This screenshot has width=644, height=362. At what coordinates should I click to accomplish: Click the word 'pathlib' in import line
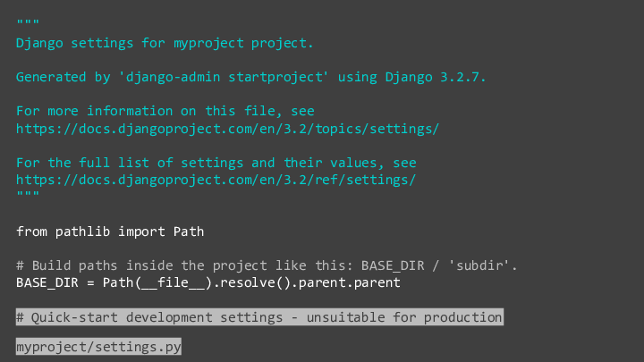click(82, 232)
